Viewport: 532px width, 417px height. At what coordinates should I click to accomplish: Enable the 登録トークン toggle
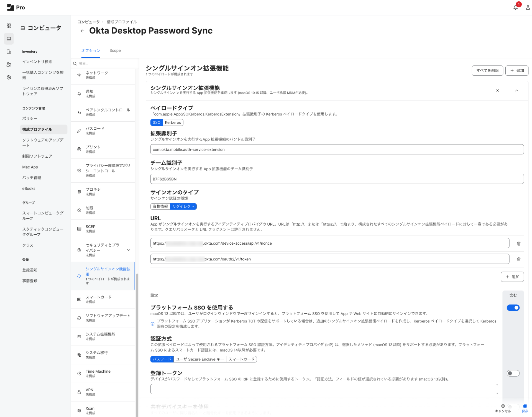tap(513, 373)
